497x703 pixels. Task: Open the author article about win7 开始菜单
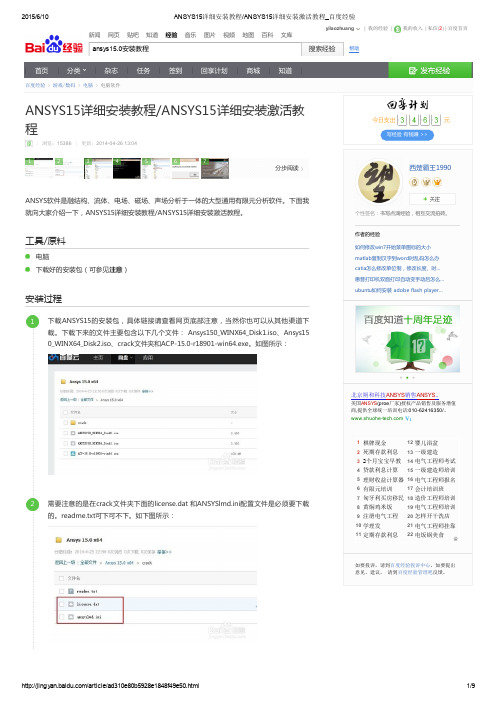click(x=393, y=247)
